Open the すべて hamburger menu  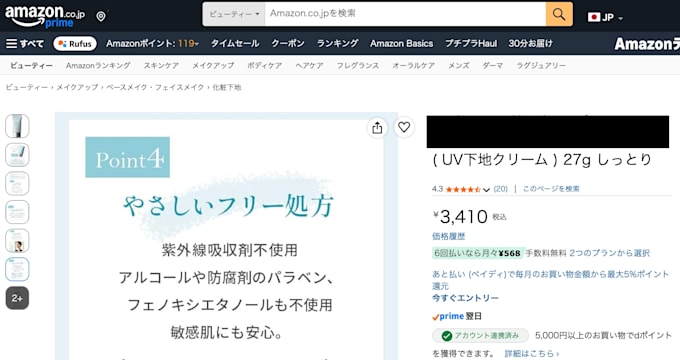point(24,43)
